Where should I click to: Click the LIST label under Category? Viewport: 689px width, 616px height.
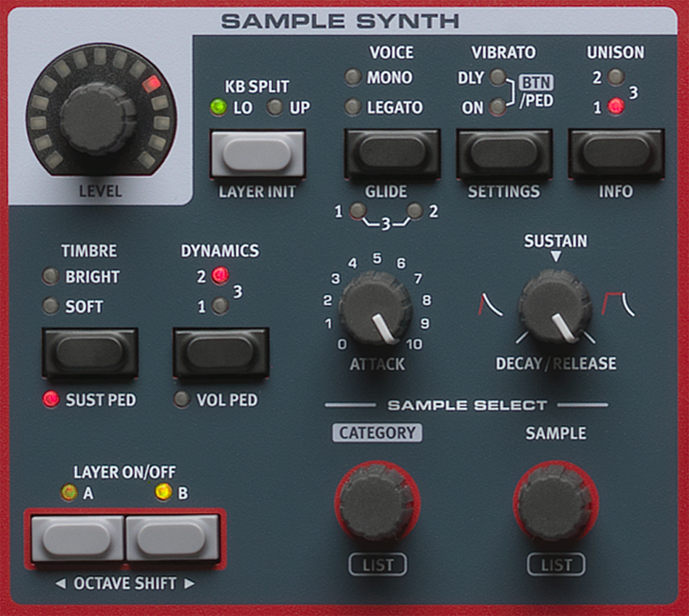[x=377, y=565]
